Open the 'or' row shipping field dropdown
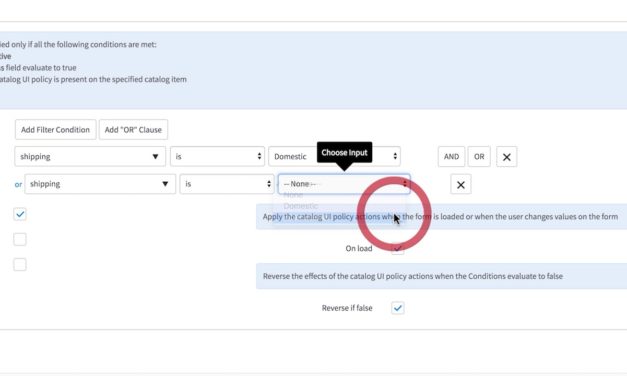Image resolution: width=627 pixels, height=376 pixels. coord(100,184)
